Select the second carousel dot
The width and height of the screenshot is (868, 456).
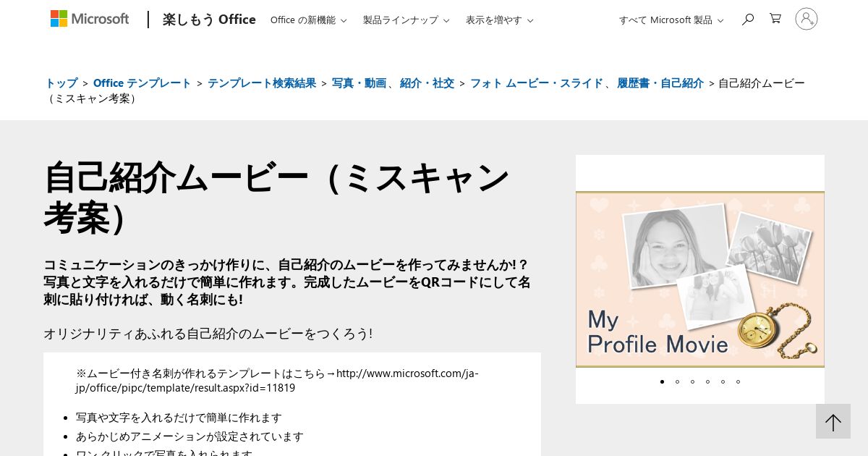[x=677, y=381]
